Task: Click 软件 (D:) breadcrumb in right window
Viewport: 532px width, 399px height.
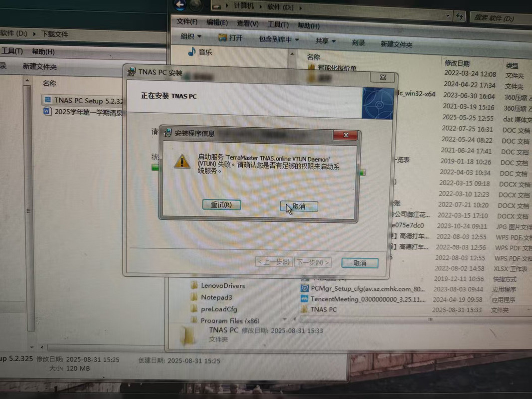Action: click(280, 7)
